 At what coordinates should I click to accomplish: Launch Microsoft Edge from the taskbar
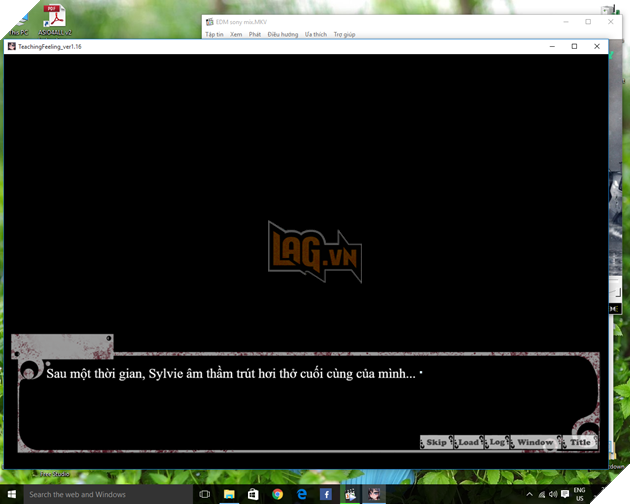302,494
